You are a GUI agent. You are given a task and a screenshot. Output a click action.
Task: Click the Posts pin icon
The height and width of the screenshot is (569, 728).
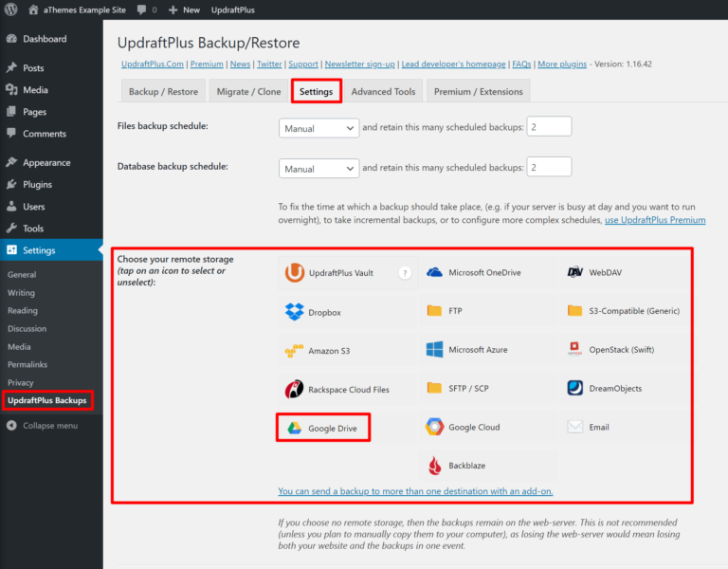click(11, 68)
